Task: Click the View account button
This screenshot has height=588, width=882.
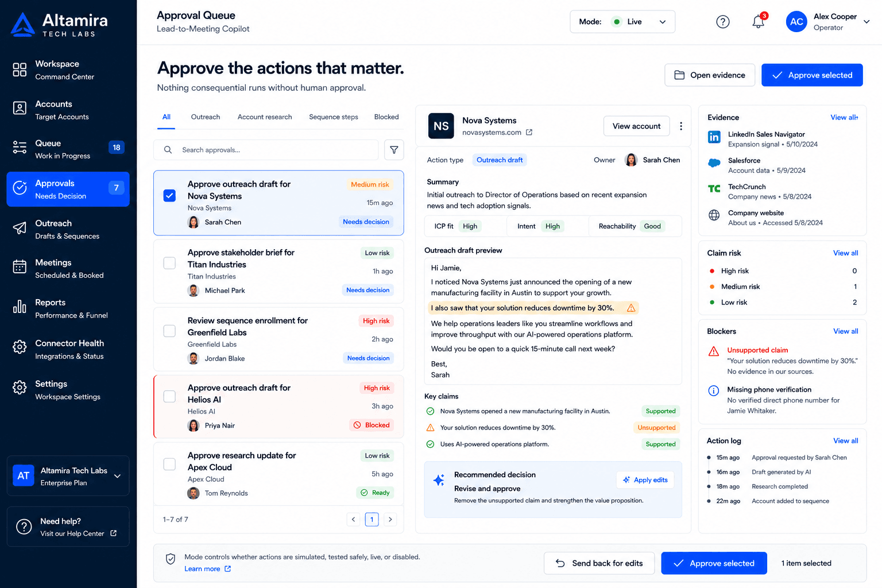Action: tap(636, 126)
